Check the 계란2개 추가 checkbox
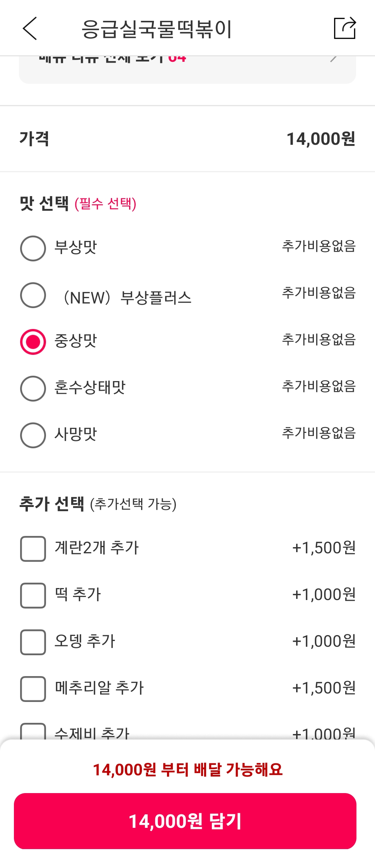Image resolution: width=375 pixels, height=868 pixels. click(33, 549)
